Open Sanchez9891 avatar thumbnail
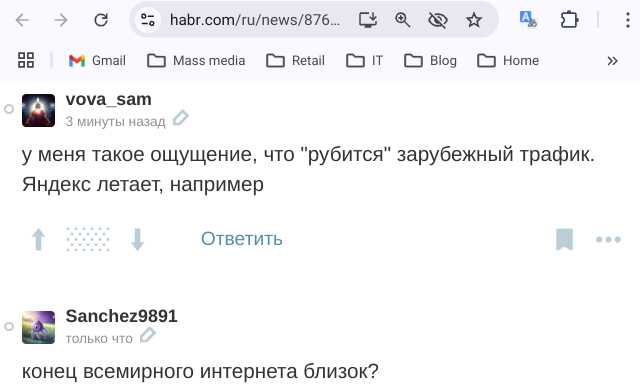The width and height of the screenshot is (640, 390). [38, 327]
